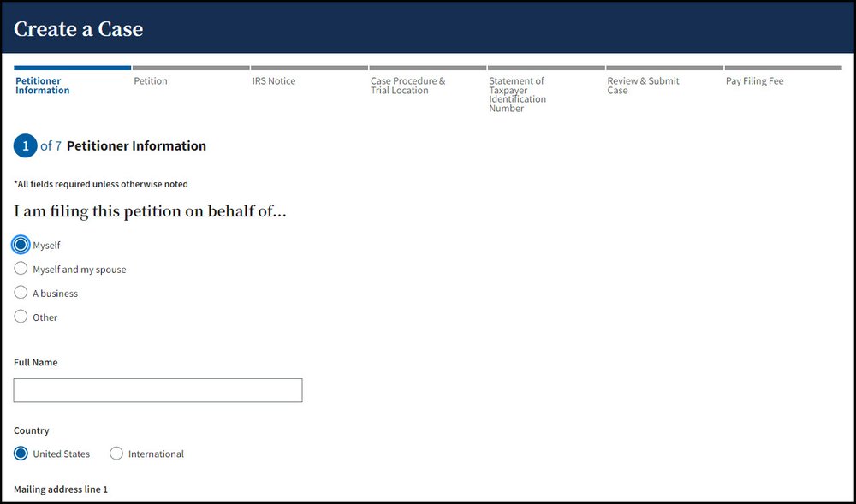The width and height of the screenshot is (856, 504).
Task: Click the Create a Case header
Action: [x=78, y=28]
